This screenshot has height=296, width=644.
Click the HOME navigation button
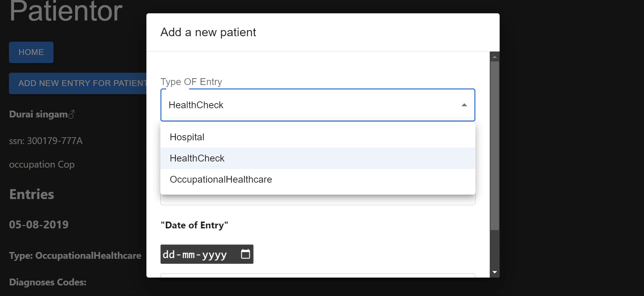pos(31,52)
